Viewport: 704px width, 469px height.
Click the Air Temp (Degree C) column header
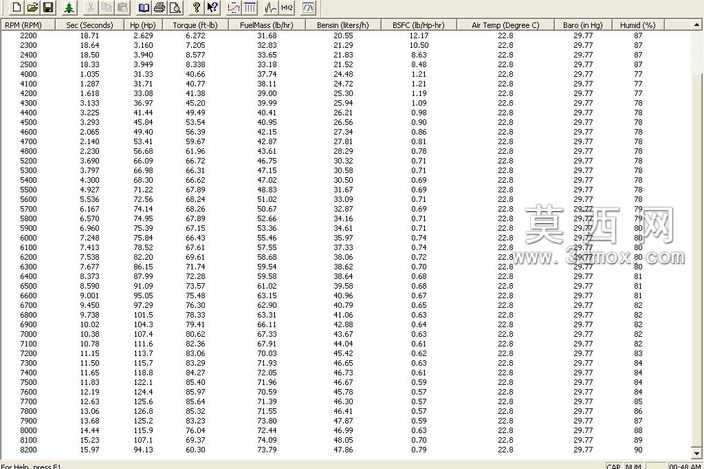click(505, 25)
